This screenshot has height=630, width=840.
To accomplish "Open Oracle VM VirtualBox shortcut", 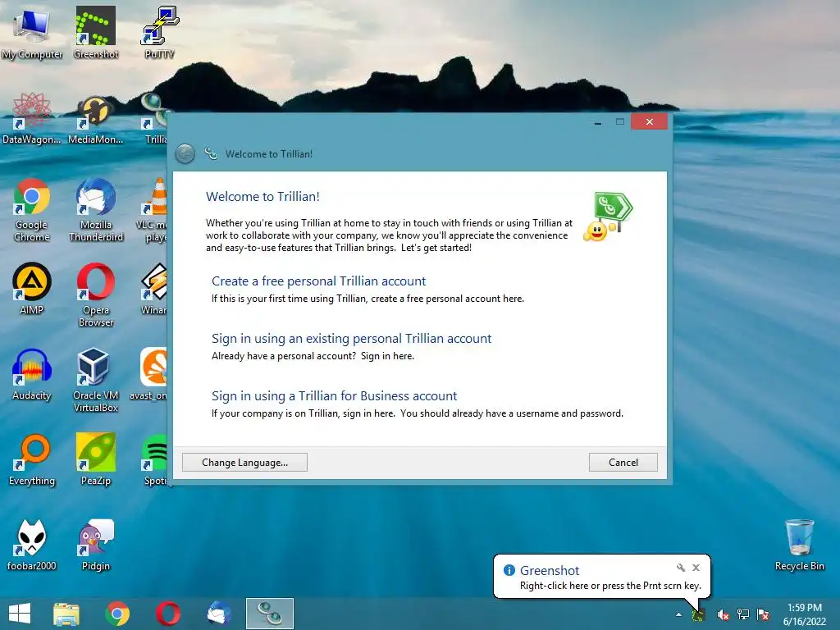I will 95,380.
